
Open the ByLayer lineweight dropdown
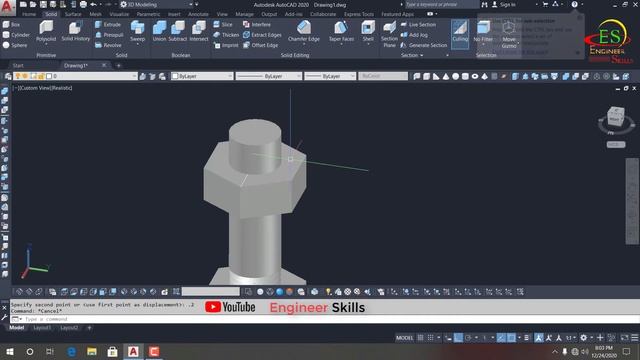[x=330, y=76]
